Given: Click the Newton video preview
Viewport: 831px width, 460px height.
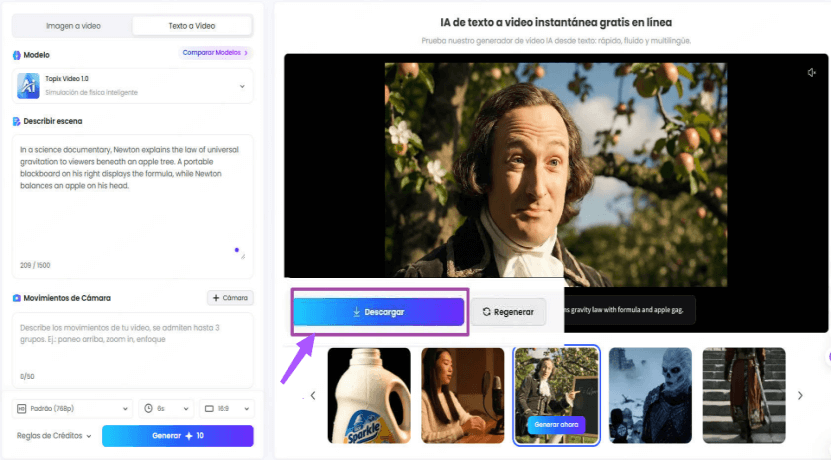Looking at the screenshot, I should tap(556, 175).
